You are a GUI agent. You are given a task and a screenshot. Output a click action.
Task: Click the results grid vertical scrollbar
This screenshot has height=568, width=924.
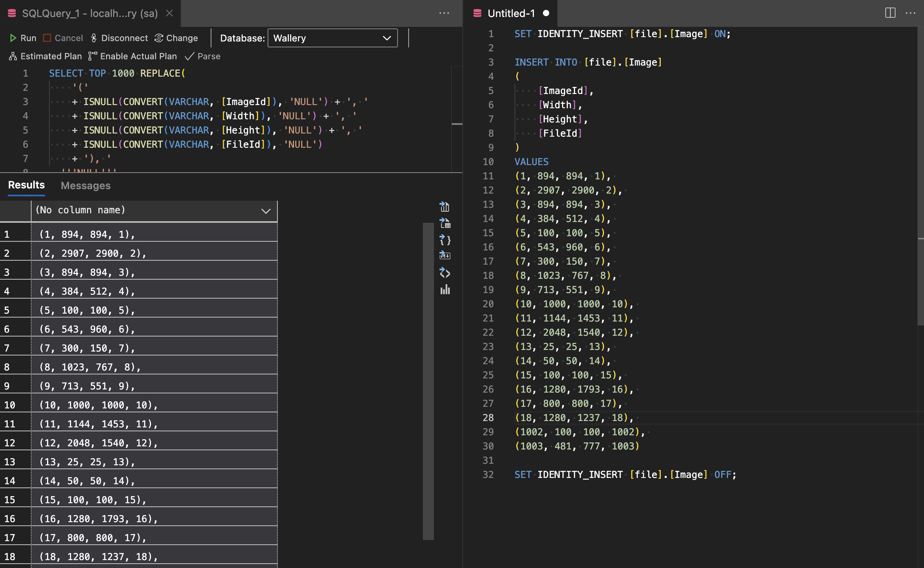(428, 381)
